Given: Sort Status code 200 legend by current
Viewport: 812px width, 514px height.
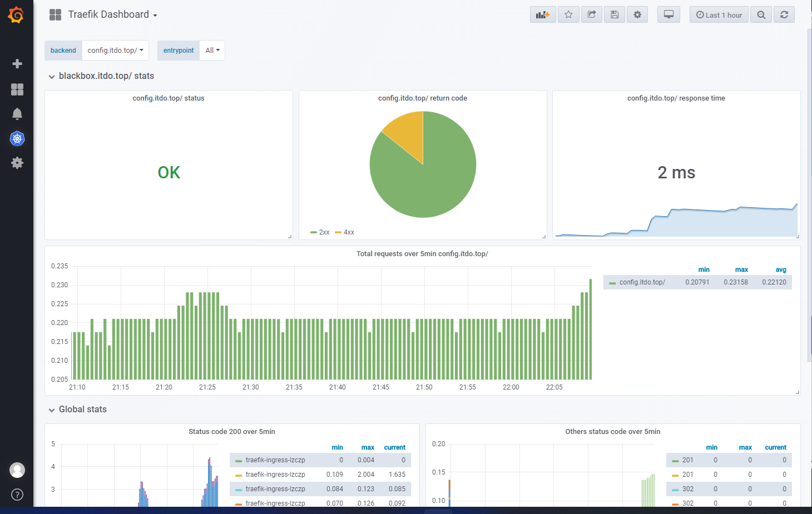Looking at the screenshot, I should point(395,447).
